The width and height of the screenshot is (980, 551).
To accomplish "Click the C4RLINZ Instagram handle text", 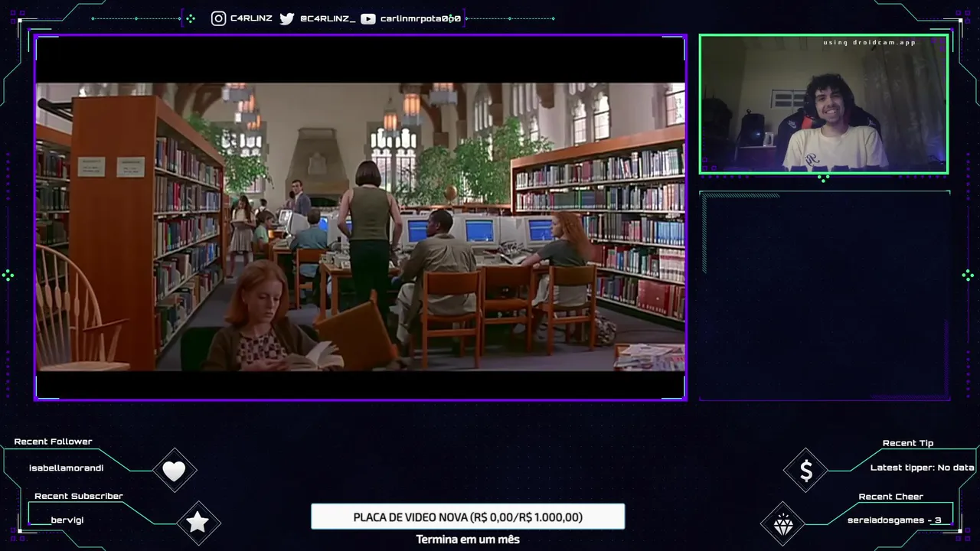I will pos(251,18).
